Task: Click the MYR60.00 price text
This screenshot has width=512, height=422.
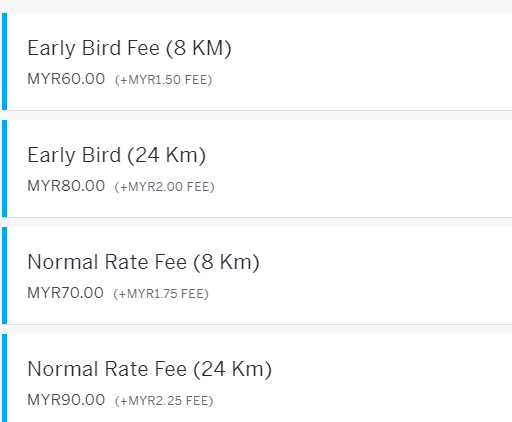Action: click(x=66, y=79)
